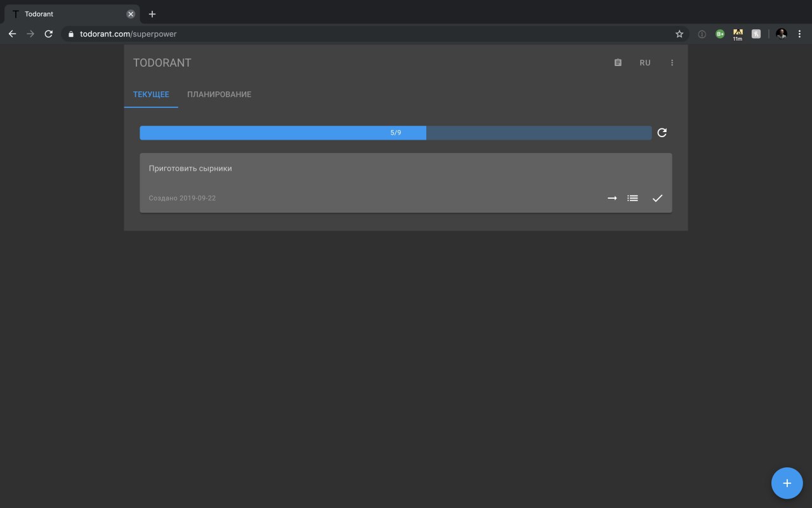Mark "Приготовить сырники" as done with checkmark
812x508 pixels.
[657, 198]
